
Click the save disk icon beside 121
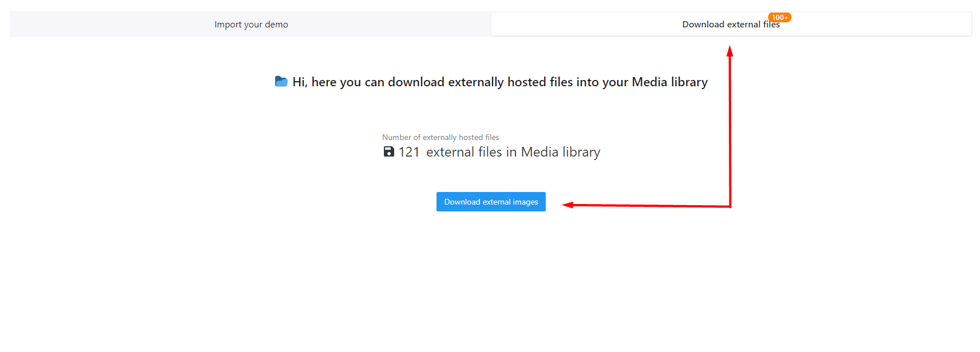[389, 151]
